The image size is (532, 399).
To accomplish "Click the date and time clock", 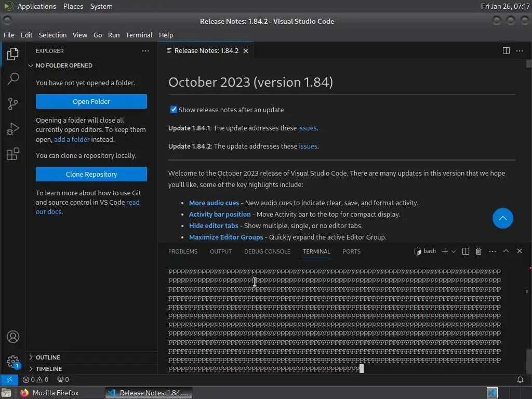I will (x=505, y=6).
